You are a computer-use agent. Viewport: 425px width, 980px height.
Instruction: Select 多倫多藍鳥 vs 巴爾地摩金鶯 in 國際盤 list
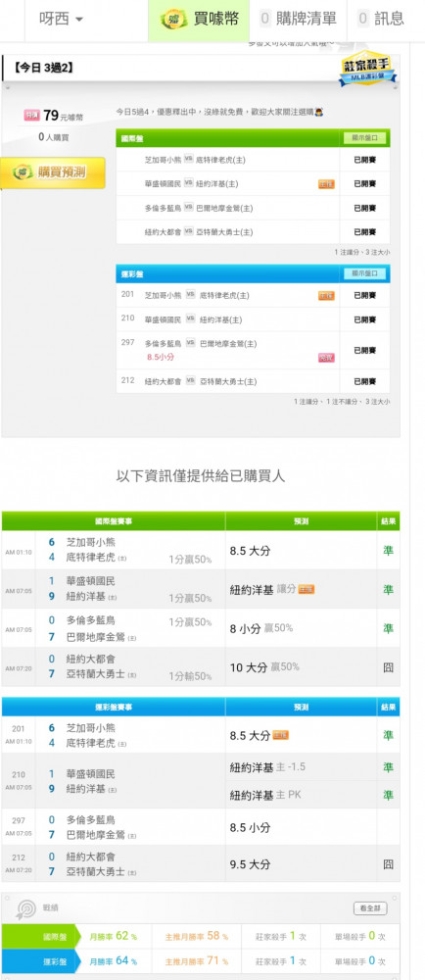pyautogui.click(x=253, y=208)
